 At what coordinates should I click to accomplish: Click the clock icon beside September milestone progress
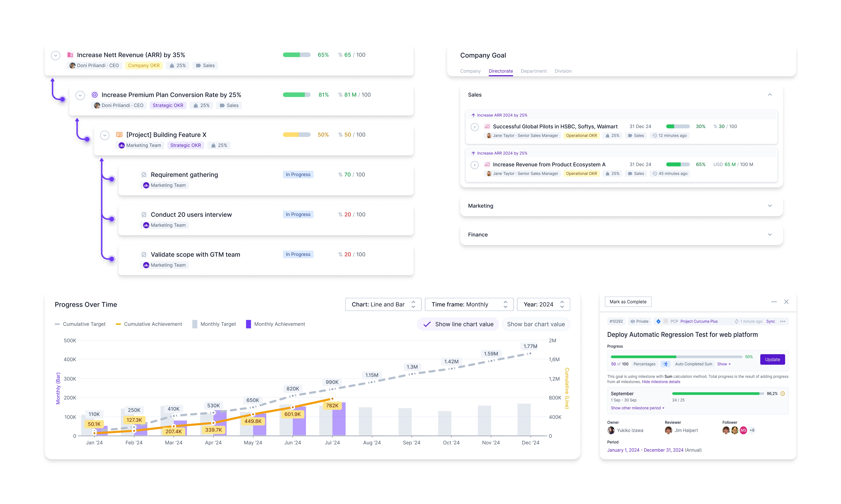783,393
